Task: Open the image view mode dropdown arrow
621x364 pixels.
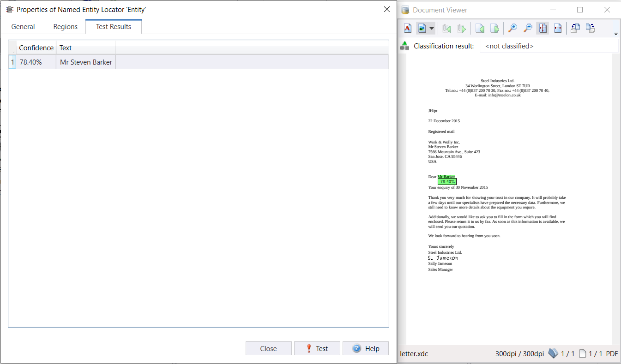Action: 432,29
